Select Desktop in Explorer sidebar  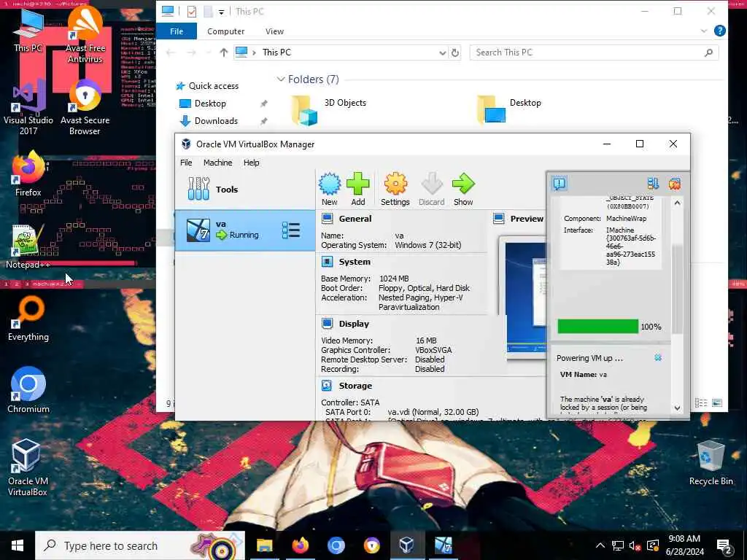(209, 104)
